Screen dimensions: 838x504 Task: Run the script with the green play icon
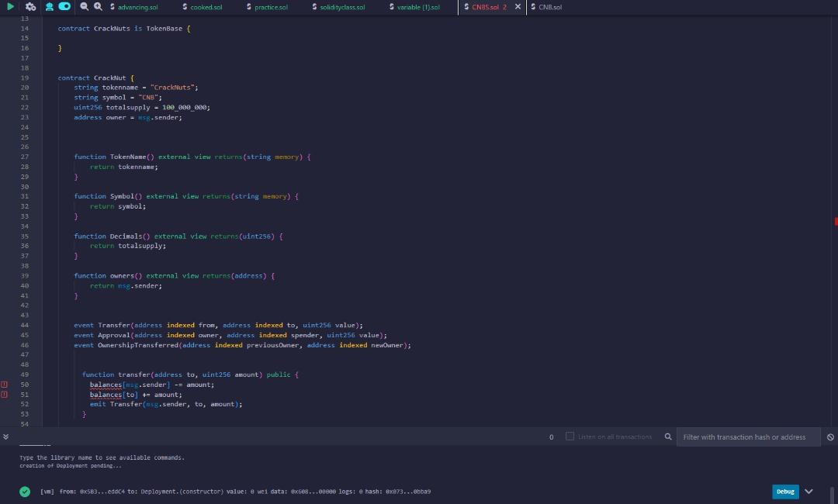10,7
